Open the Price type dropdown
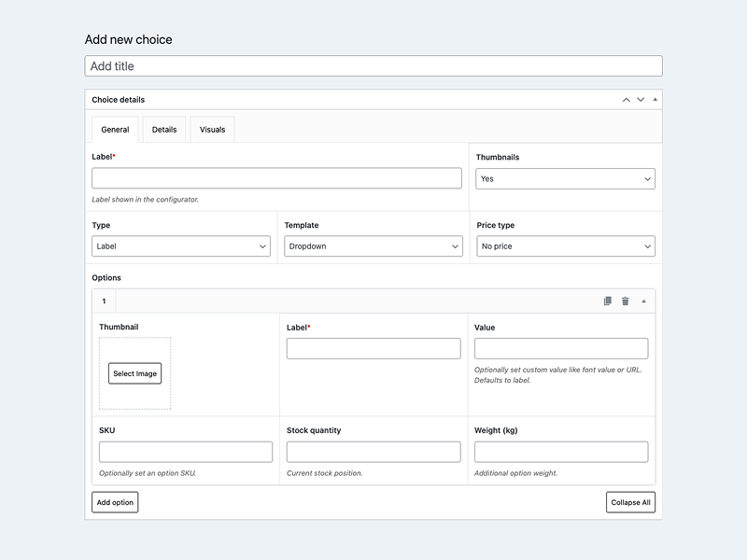The image size is (747, 560). tap(565, 246)
